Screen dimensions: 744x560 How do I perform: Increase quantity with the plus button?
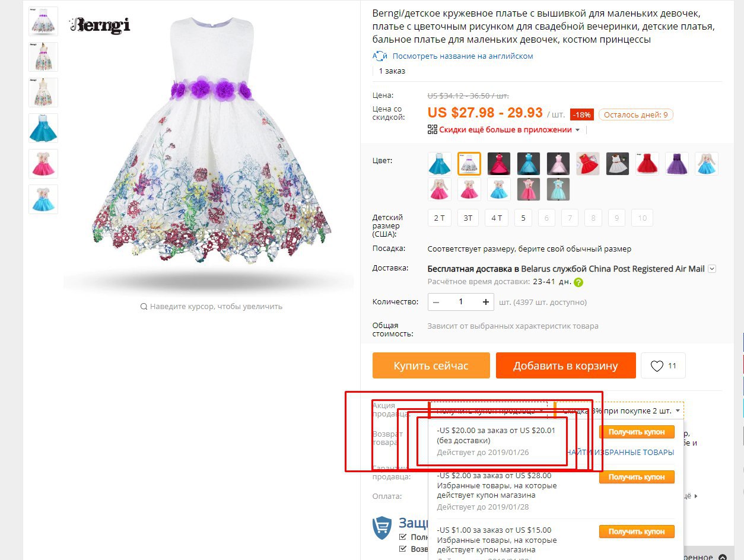click(x=486, y=302)
